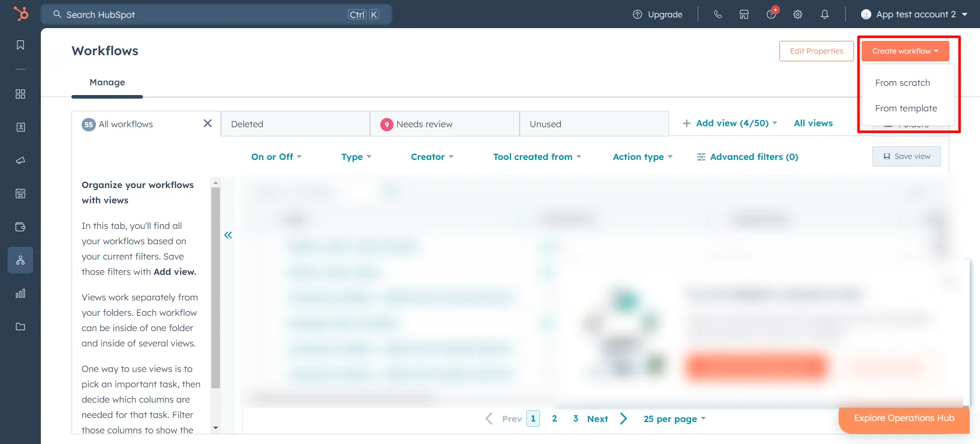Open the Bookmarks sidebar icon
The width and height of the screenshot is (980, 444).
pyautogui.click(x=20, y=45)
